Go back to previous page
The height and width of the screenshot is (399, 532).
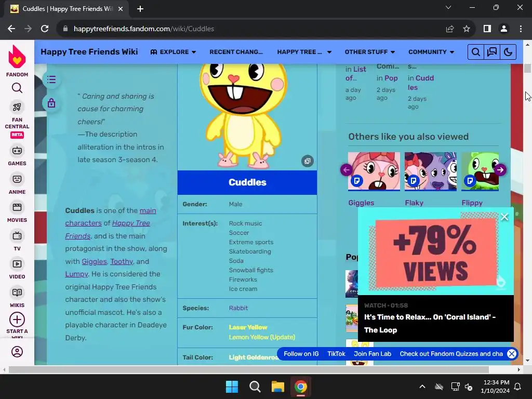(11, 29)
